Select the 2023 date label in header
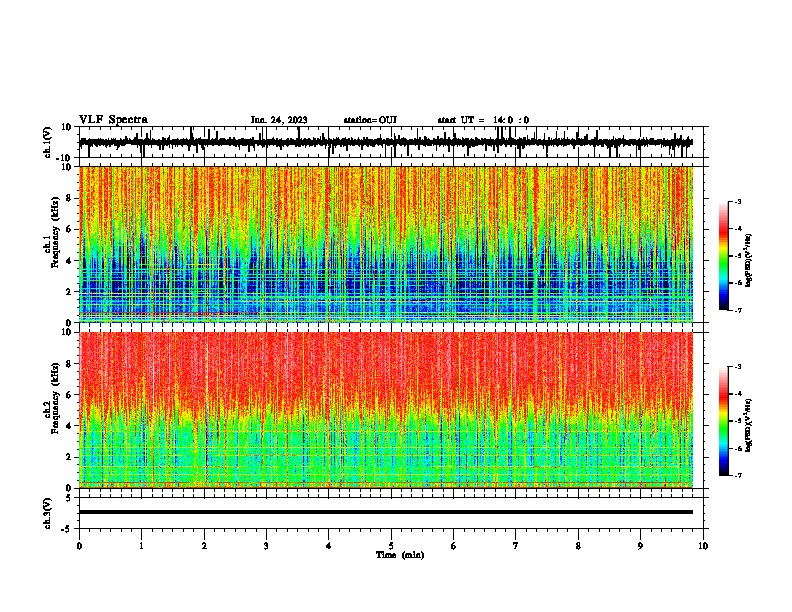The width and height of the screenshot is (792, 612). pos(279,120)
